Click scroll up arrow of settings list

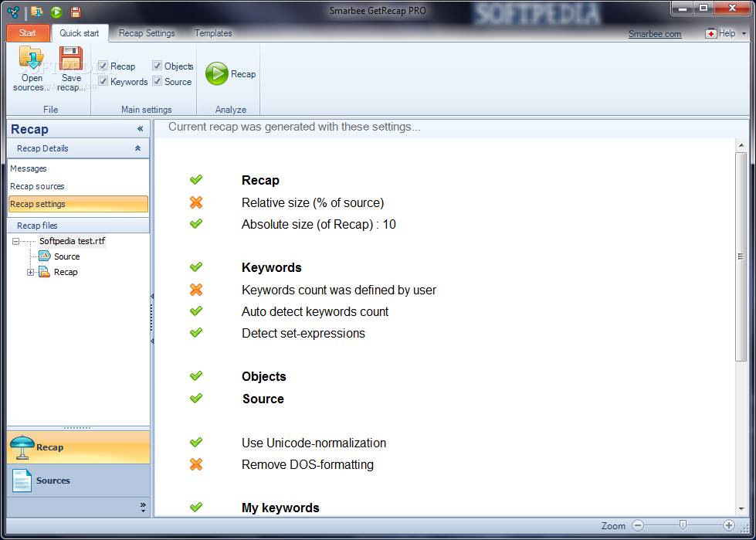(741, 145)
